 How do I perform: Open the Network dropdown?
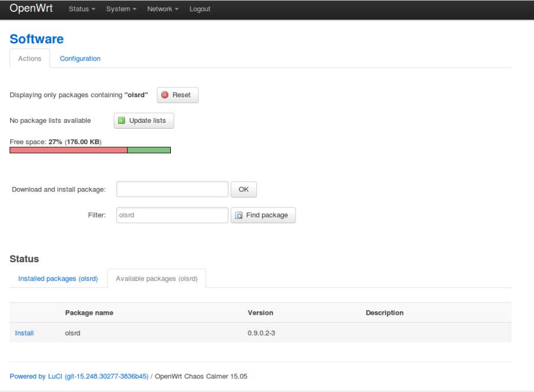tap(163, 9)
